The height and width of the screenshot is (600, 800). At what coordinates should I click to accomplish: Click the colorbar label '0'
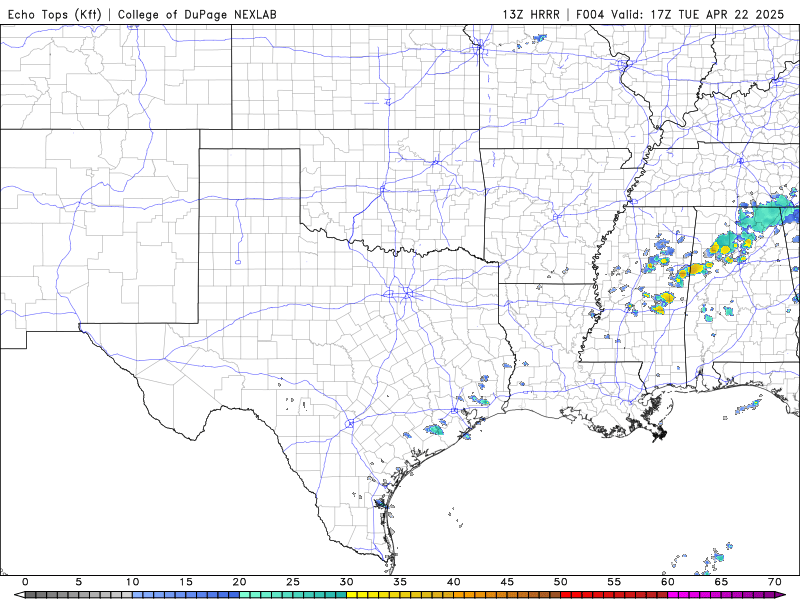pyautogui.click(x=26, y=582)
